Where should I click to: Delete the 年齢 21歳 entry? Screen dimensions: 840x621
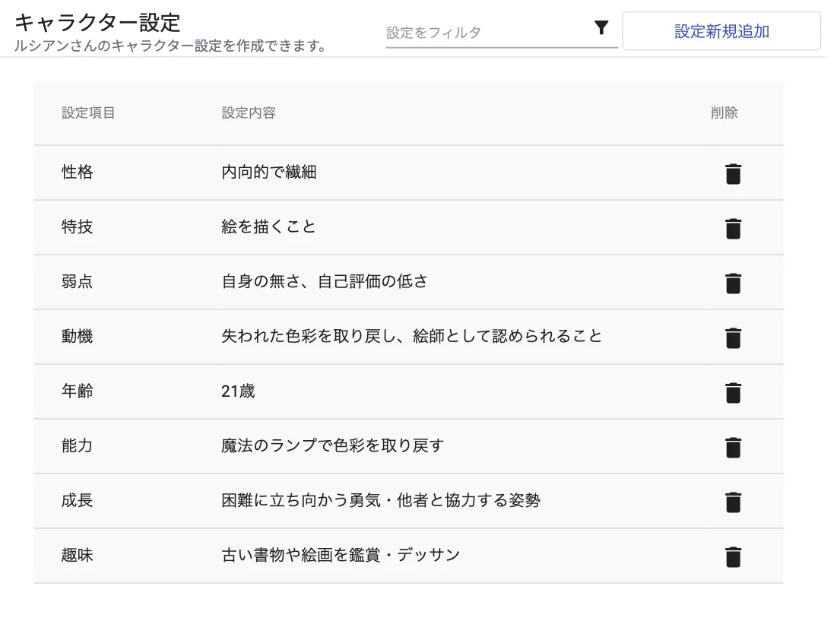point(733,392)
